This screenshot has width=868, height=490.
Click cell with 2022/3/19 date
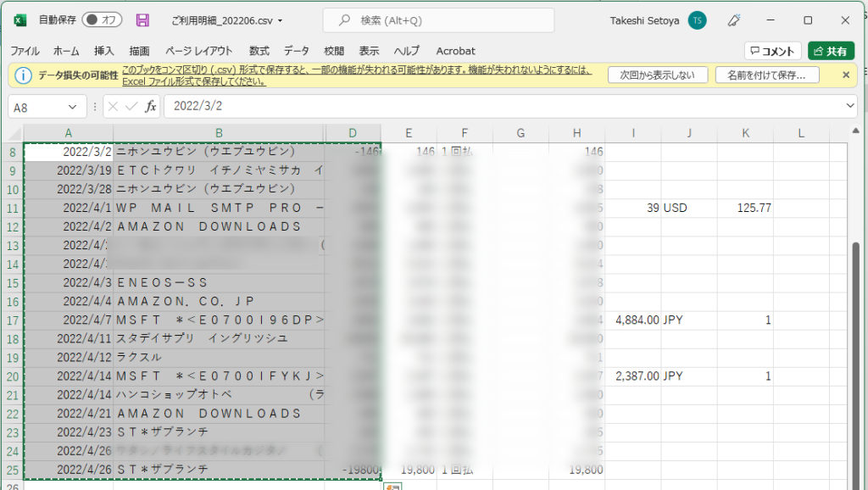tap(69, 170)
